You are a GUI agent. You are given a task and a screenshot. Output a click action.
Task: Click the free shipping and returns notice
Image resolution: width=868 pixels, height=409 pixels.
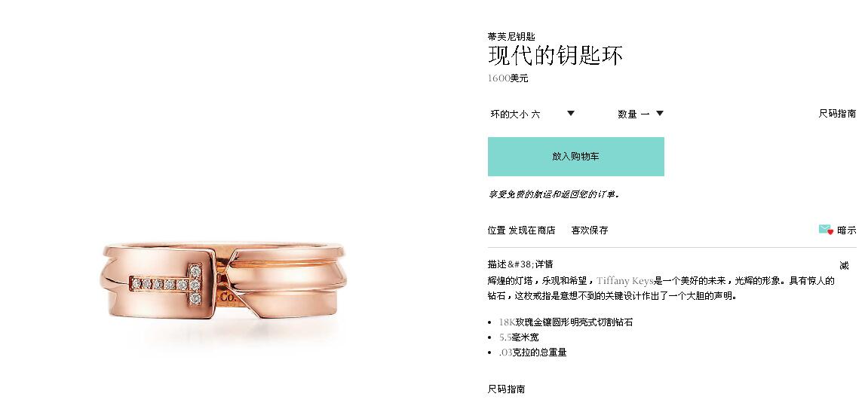pyautogui.click(x=553, y=194)
